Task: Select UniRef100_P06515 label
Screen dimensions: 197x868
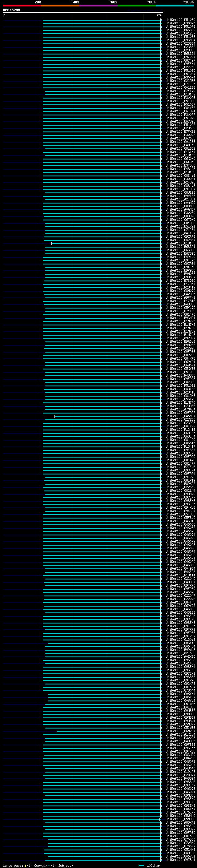Action: (x=180, y=443)
